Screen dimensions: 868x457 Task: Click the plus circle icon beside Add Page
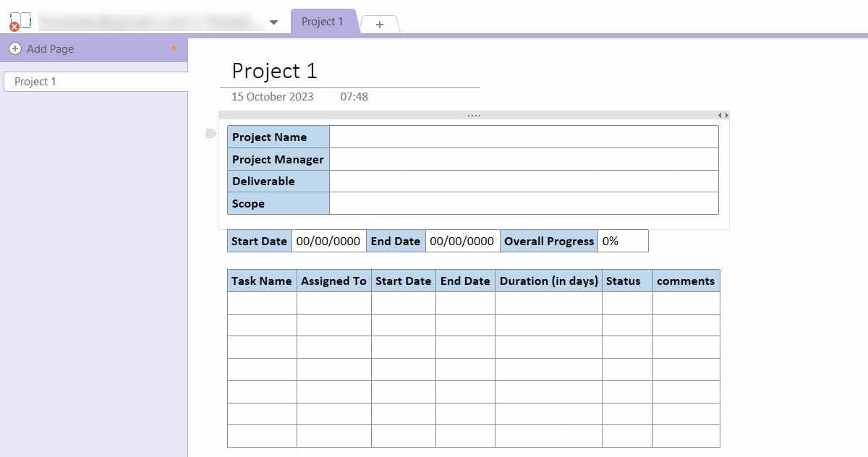coord(15,49)
